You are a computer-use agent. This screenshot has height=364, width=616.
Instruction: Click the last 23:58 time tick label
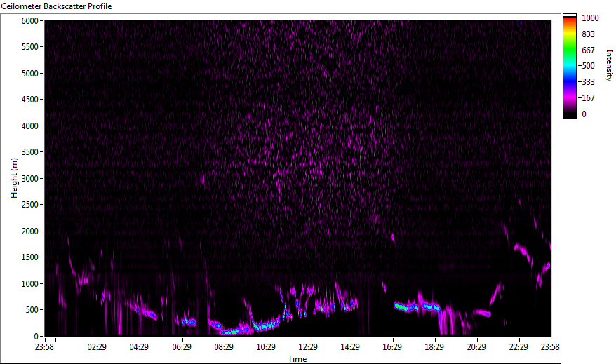coord(550,347)
